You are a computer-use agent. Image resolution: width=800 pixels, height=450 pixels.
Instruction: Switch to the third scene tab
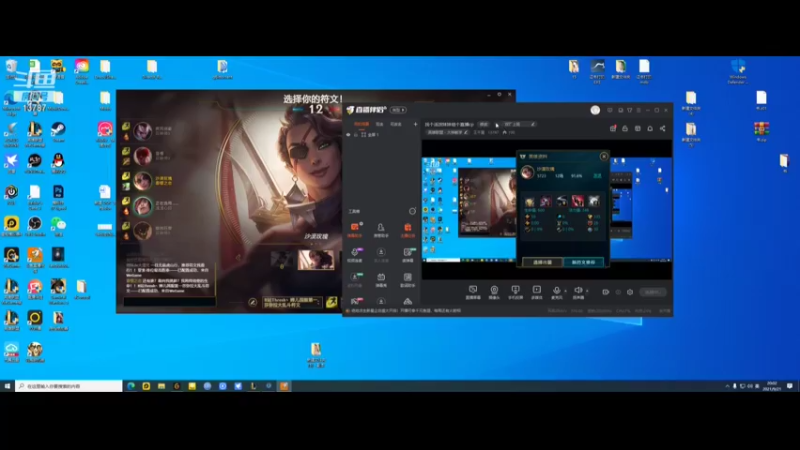coord(395,124)
